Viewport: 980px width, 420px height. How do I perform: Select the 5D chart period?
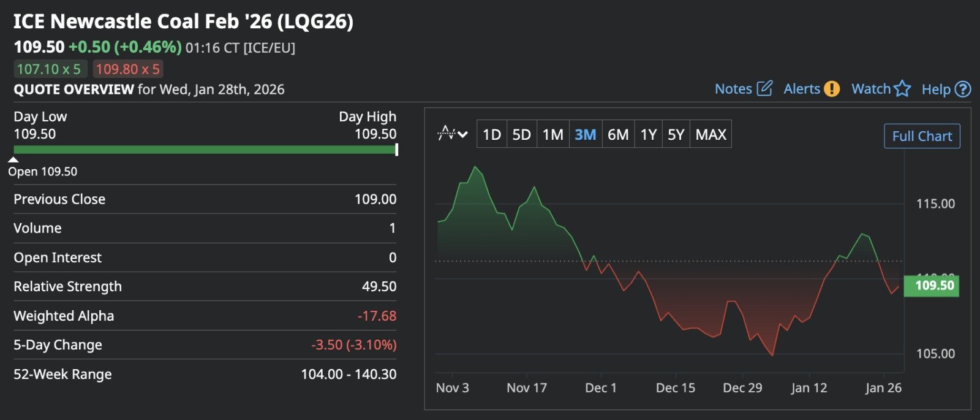tap(521, 134)
